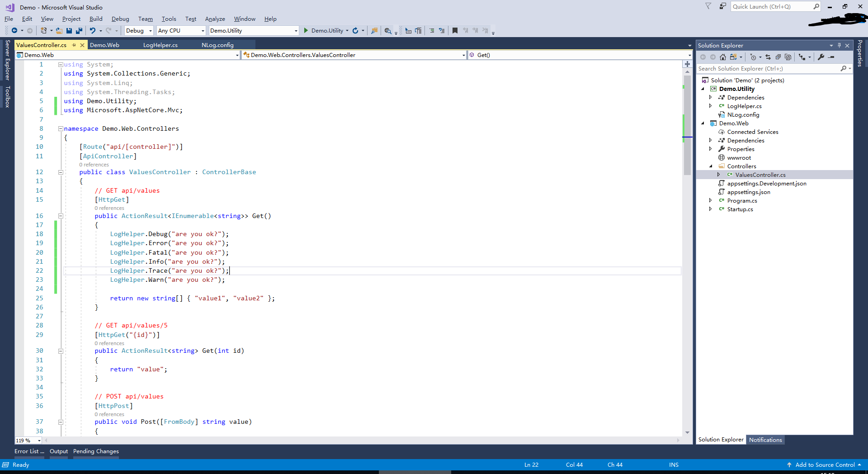This screenshot has height=474, width=868.
Task: Click the New Project toolbar icon
Action: (43, 30)
